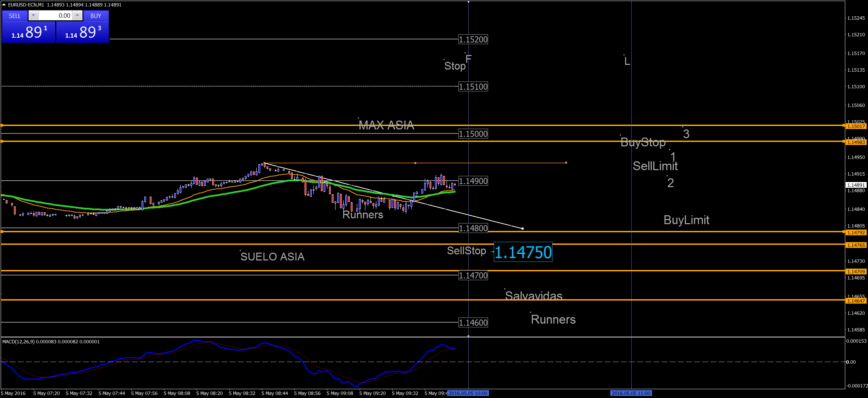The width and height of the screenshot is (868, 398).
Task: Click the Salvavidas text label
Action: [x=534, y=295]
